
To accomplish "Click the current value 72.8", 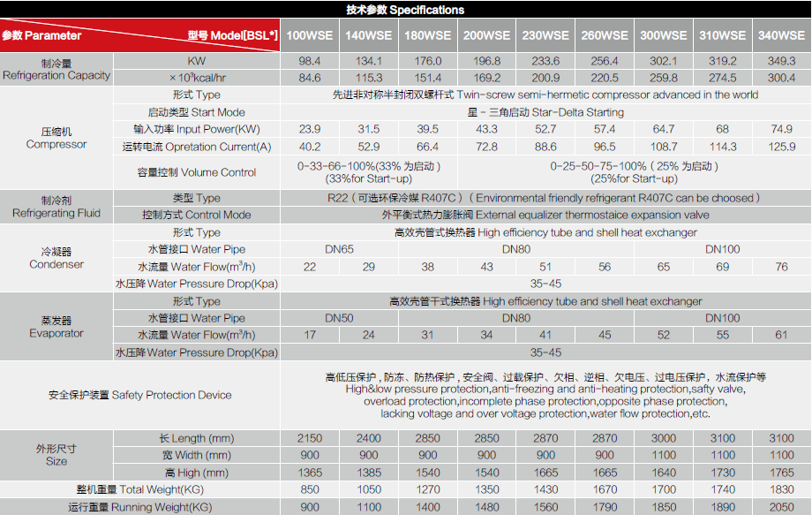I will click(x=487, y=148).
